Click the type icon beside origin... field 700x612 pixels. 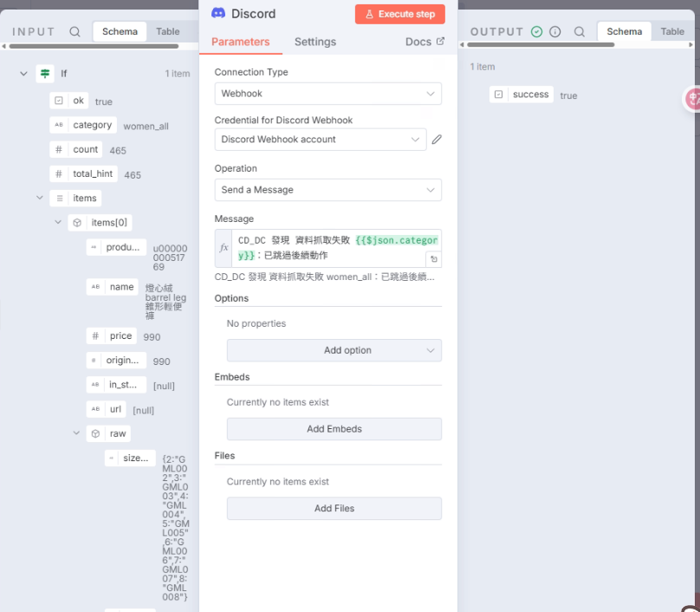[x=94, y=360]
